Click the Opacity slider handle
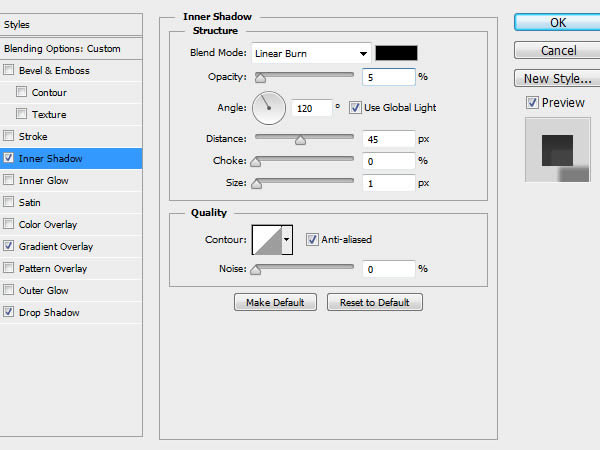Image resolution: width=600 pixels, height=450 pixels. (x=260, y=78)
